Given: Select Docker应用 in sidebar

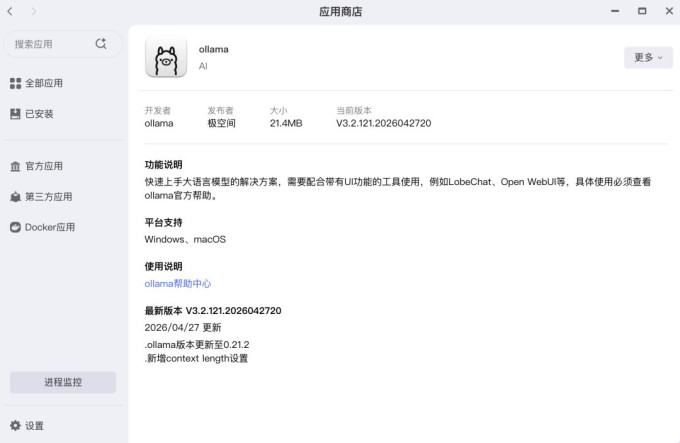Looking at the screenshot, I should [50, 227].
